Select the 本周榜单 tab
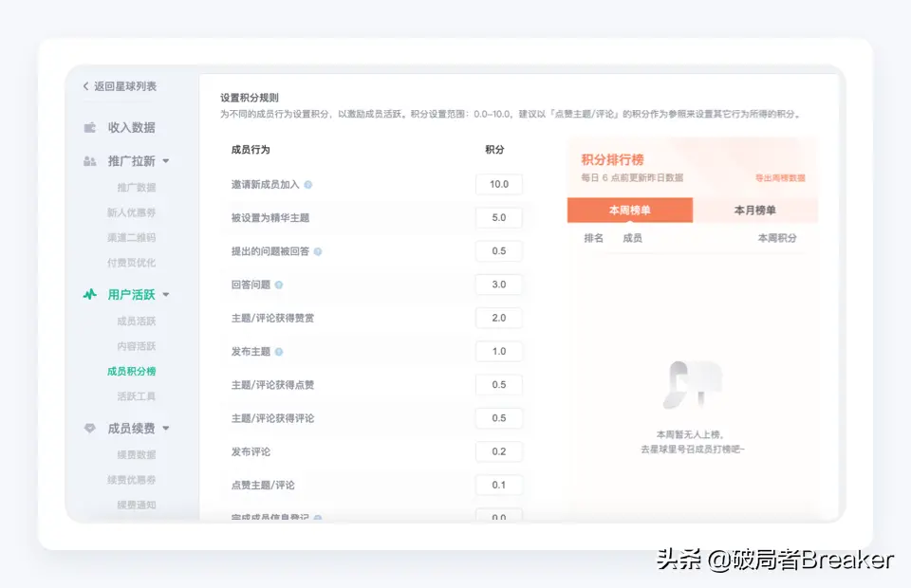This screenshot has width=911, height=588. click(629, 211)
